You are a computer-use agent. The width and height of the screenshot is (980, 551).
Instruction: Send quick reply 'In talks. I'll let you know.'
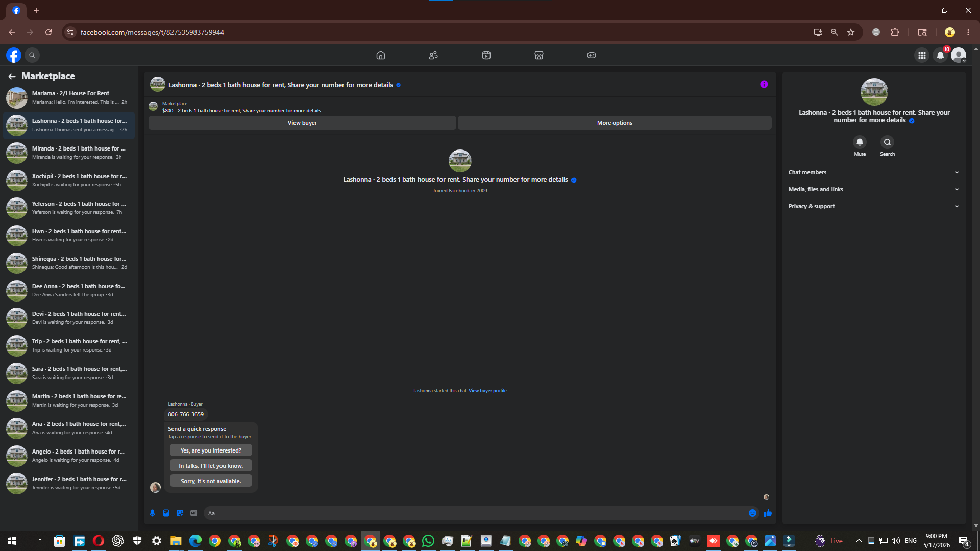pos(211,466)
